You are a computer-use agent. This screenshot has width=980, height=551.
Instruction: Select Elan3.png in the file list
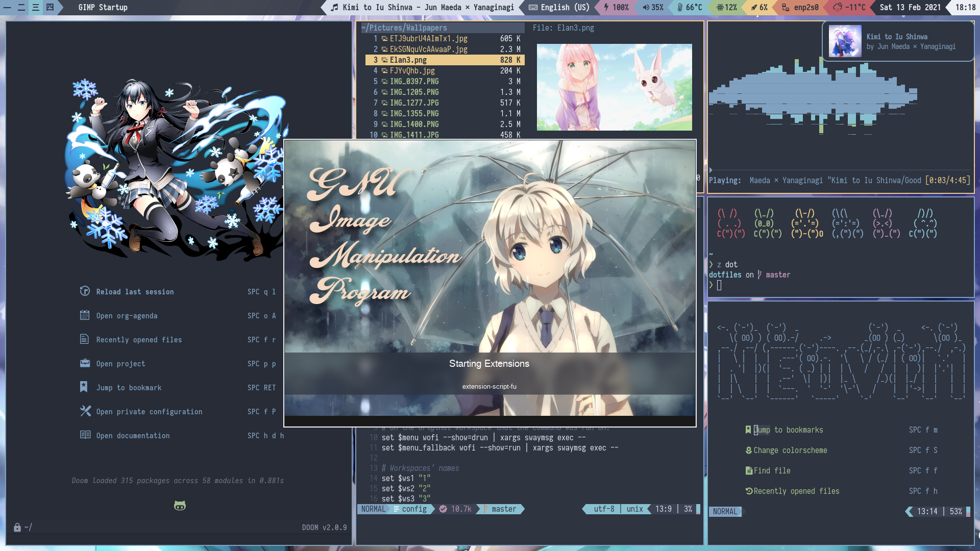tap(408, 60)
